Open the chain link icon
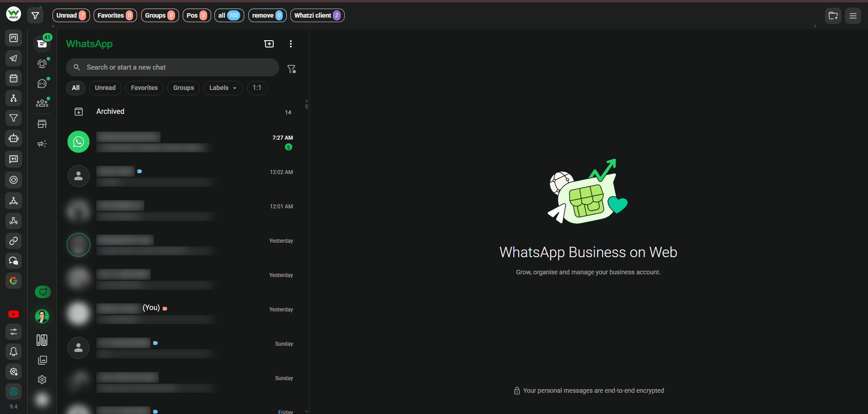Screen dimensions: 868x414 click(x=14, y=241)
